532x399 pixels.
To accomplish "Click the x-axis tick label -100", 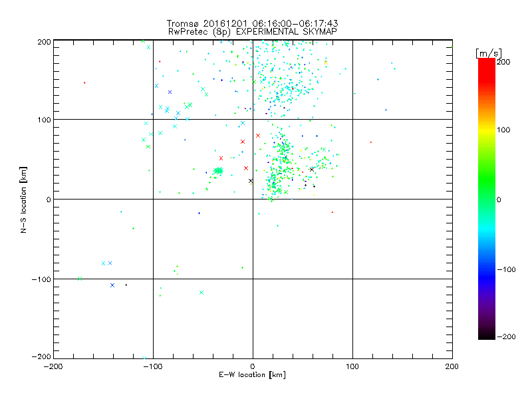I will (153, 366).
